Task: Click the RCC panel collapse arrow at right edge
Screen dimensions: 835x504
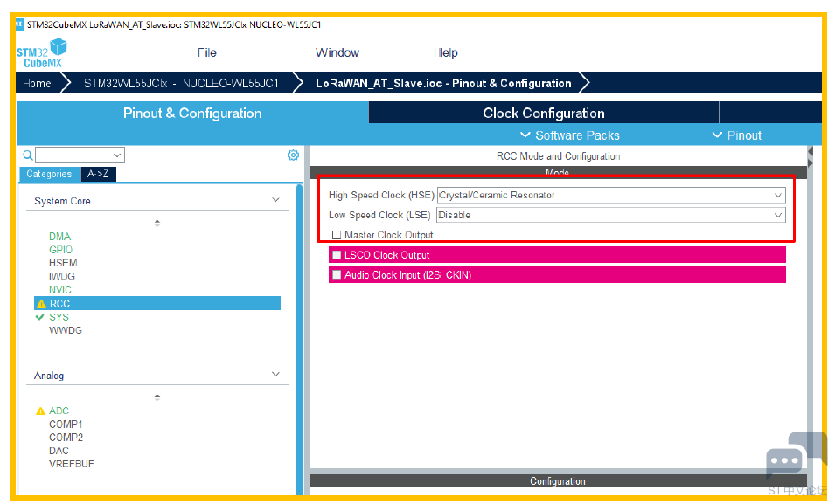Action: (811, 151)
